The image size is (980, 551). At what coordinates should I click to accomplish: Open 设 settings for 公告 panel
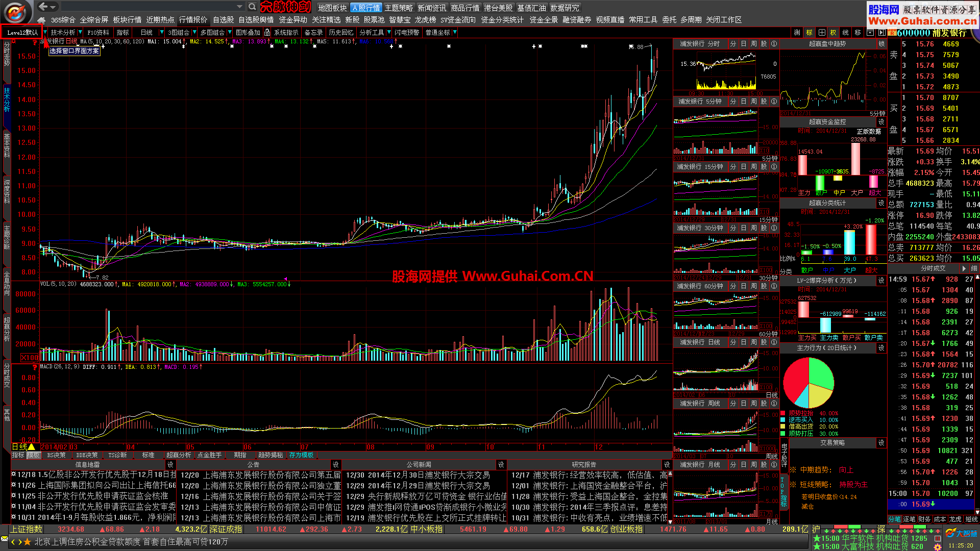336,465
